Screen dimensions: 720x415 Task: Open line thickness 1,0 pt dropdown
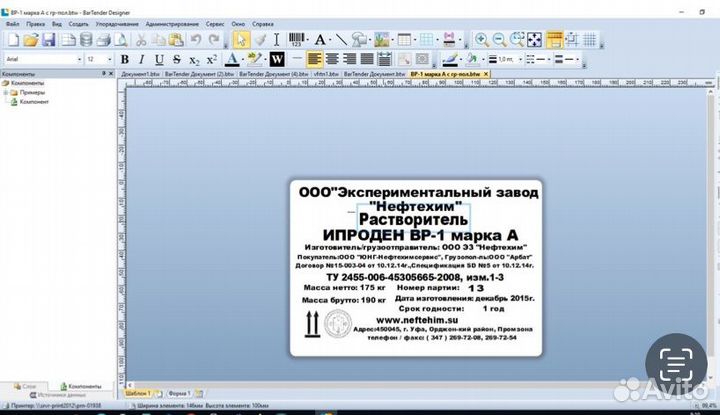point(520,59)
